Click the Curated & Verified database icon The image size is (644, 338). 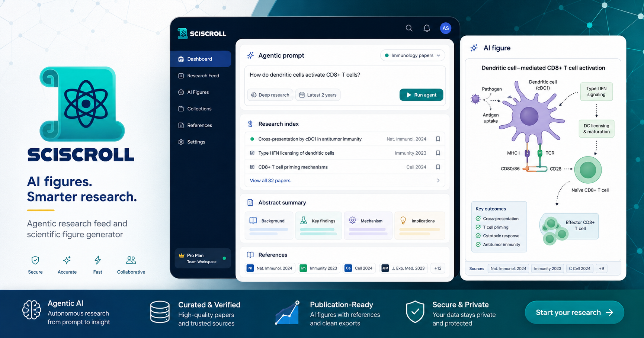coord(160,312)
